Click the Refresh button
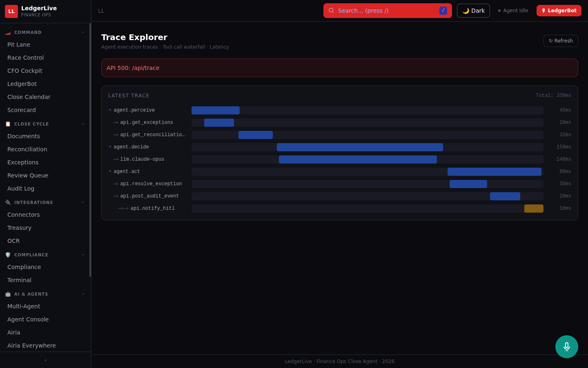Viewport: 588px width, 368px height. pos(561,41)
